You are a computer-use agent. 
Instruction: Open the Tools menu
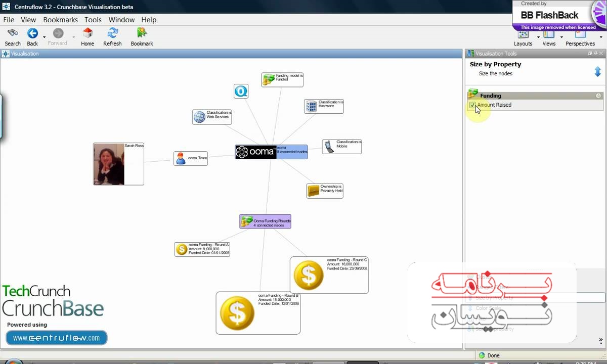click(x=93, y=20)
